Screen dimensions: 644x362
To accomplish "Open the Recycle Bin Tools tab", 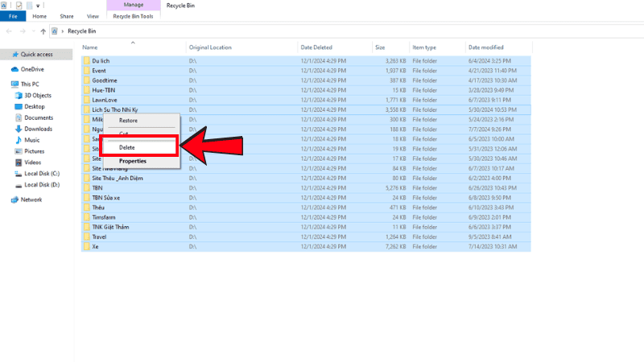I will click(134, 16).
